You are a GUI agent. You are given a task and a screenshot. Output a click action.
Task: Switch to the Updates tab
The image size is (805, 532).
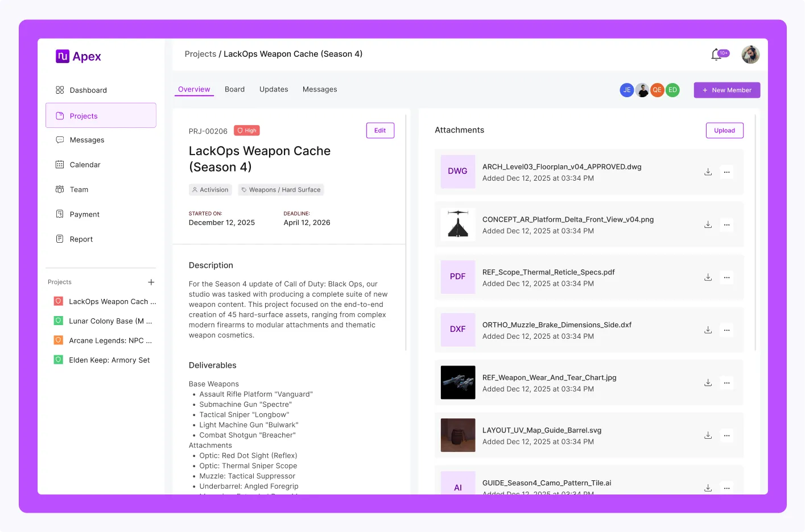(274, 89)
